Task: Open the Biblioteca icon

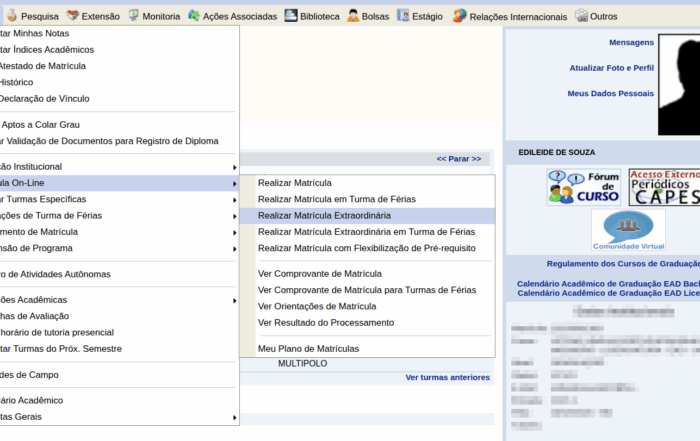Action: point(291,16)
